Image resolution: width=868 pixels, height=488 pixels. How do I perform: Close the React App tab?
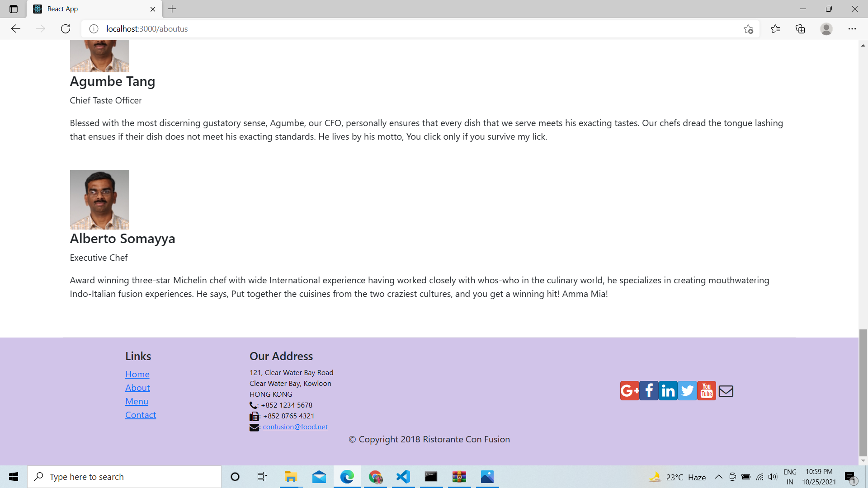[153, 9]
